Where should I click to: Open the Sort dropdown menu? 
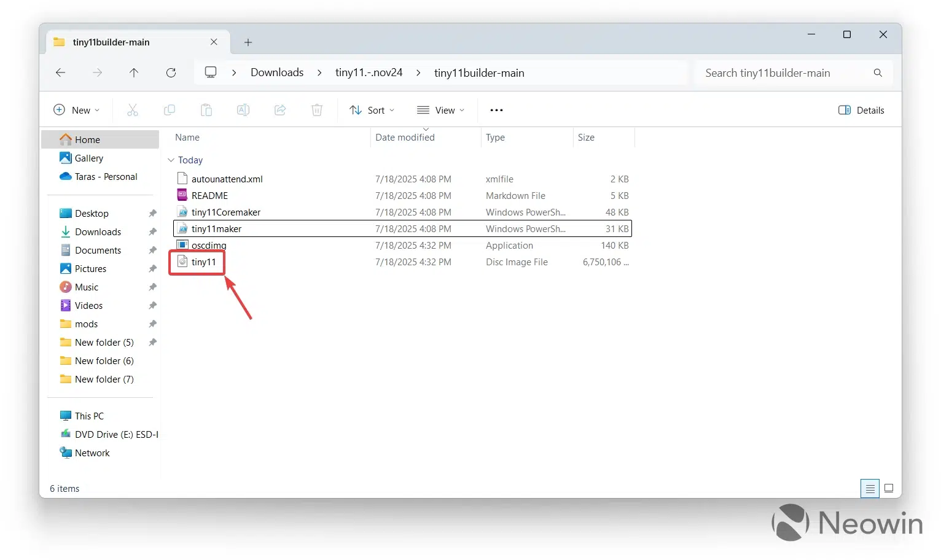click(372, 110)
